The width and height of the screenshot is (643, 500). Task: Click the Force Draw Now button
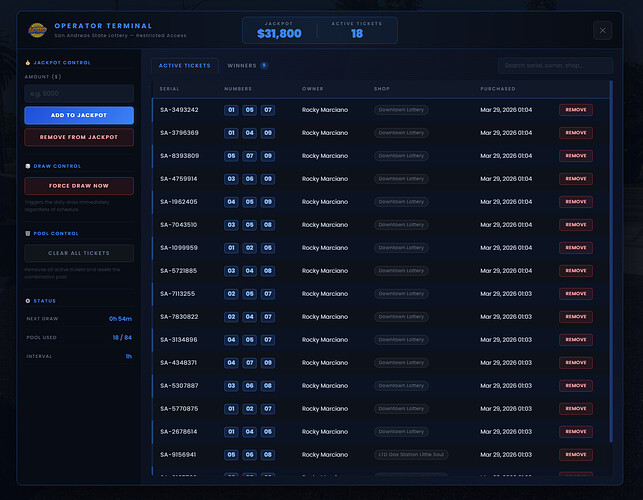pyautogui.click(x=79, y=186)
